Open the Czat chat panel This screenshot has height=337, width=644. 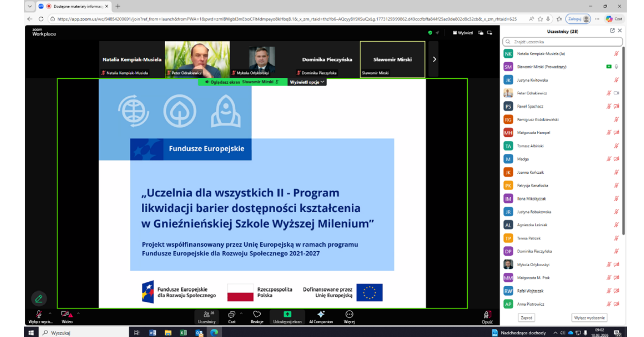[x=232, y=316]
